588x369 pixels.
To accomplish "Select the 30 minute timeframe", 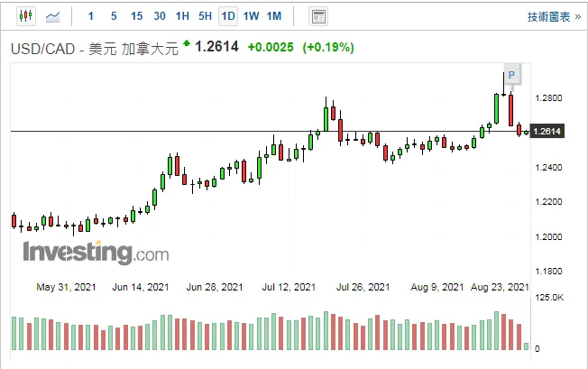I will [x=160, y=16].
